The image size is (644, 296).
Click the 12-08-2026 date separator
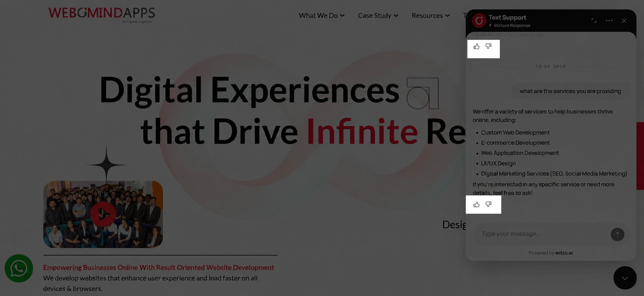click(x=551, y=67)
